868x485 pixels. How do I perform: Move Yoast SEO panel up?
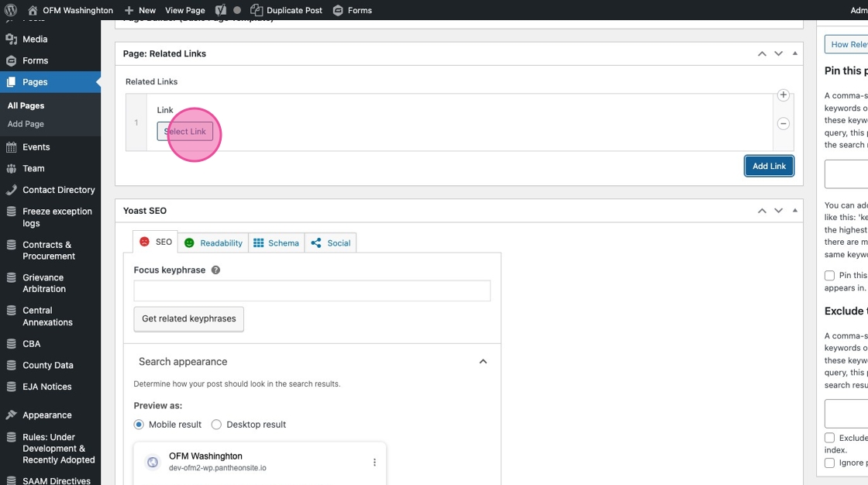[763, 211]
